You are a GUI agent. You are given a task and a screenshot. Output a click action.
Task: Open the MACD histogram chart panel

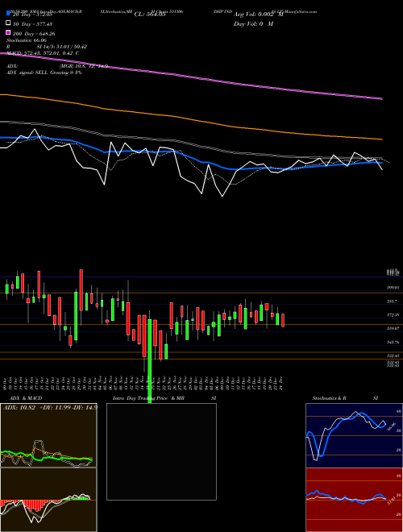[48, 500]
